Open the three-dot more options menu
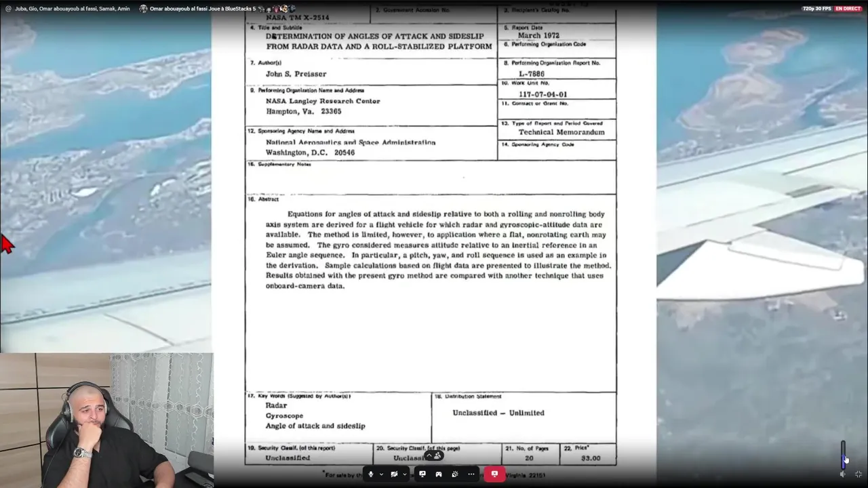Screen dimensions: 868x488 pos(471,474)
